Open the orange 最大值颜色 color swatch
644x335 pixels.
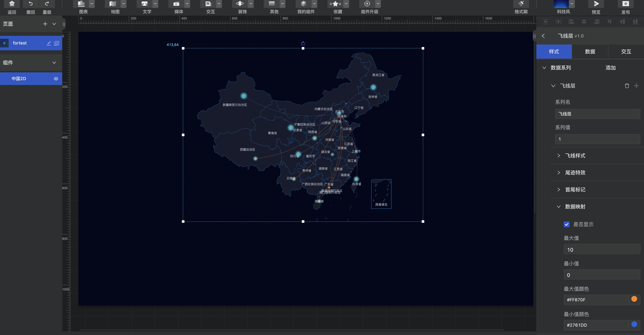tap(634, 299)
